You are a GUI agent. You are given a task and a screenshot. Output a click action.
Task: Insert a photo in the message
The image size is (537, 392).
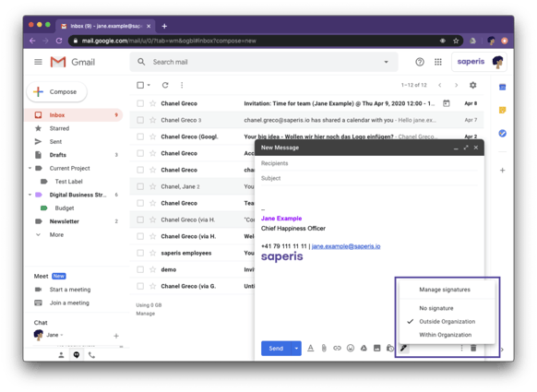tap(377, 348)
